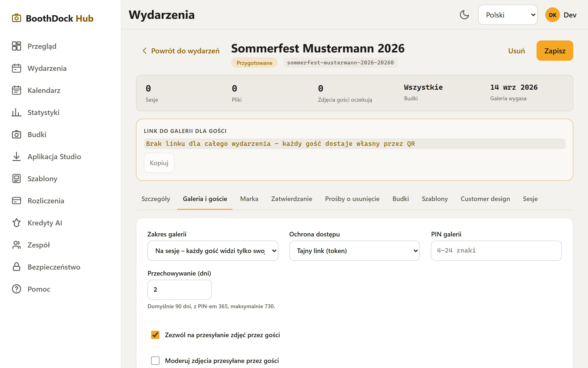Screen dimensions: 588x368
Task: Switch to the Budki tab
Action: [x=400, y=199]
